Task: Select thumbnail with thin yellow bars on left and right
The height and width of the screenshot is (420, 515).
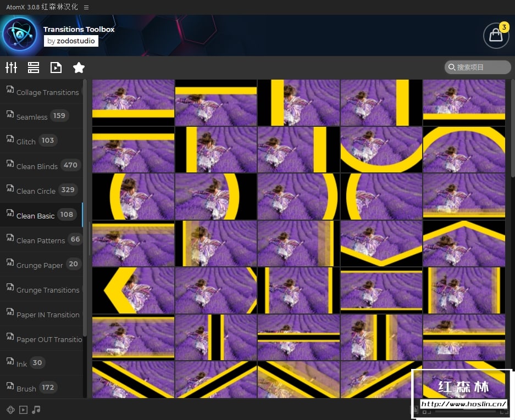Action: (x=298, y=290)
